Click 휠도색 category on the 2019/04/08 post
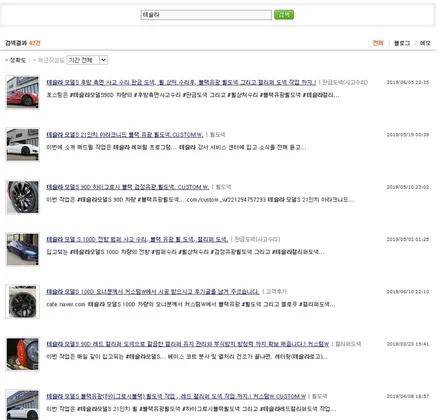Viewport: 440px width, 420px height. [x=319, y=396]
